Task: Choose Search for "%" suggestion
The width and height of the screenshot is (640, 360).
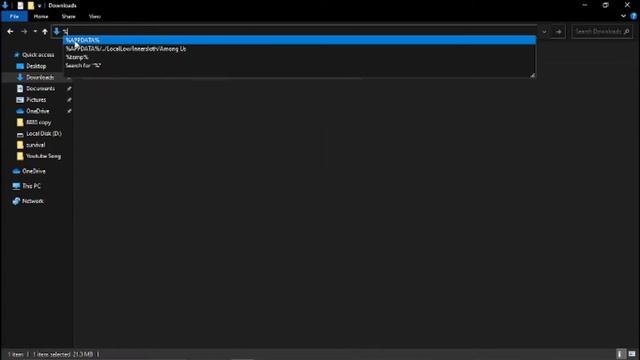Action: coord(300,65)
